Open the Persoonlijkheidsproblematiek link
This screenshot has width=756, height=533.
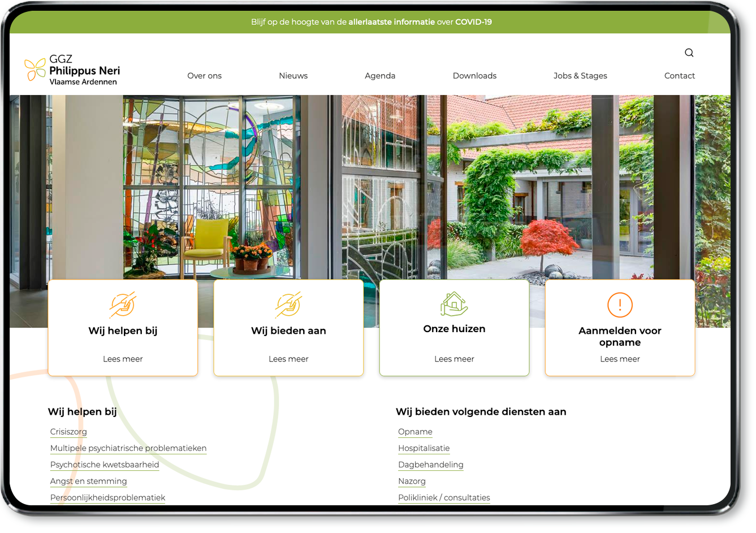(107, 497)
